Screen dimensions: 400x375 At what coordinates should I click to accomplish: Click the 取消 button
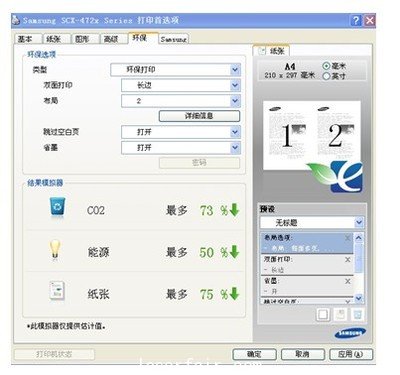tap(303, 354)
